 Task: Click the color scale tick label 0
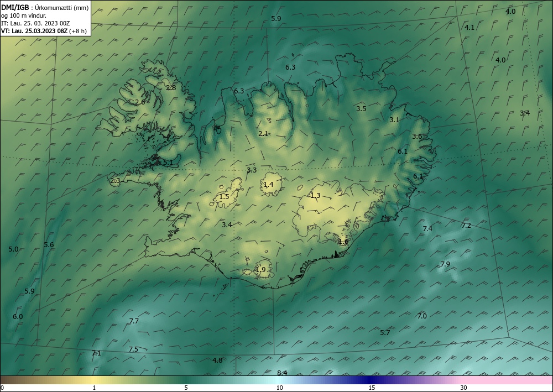tap(2, 388)
